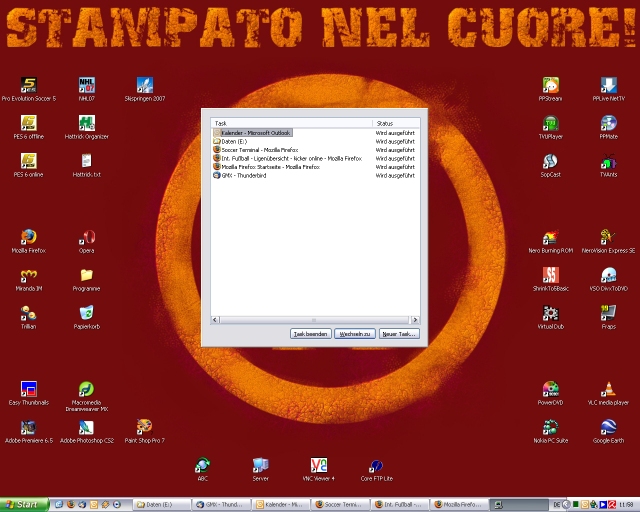Open the Core FTP Lite icon

pos(375,466)
